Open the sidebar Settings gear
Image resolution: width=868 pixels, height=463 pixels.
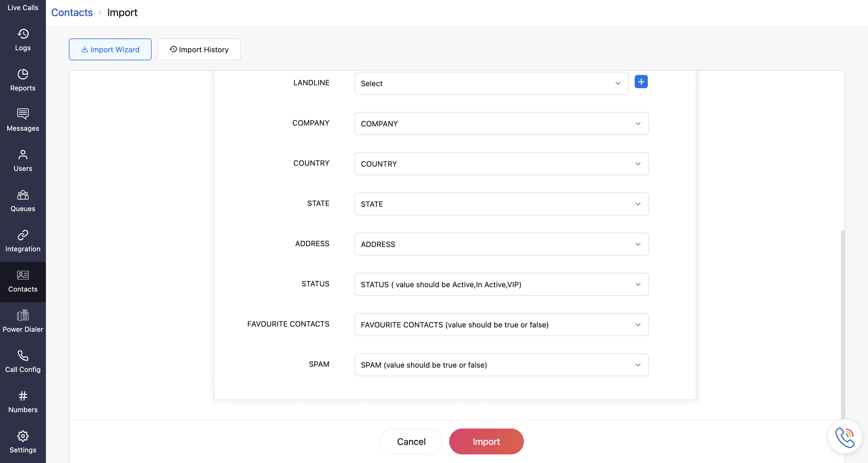[x=23, y=442]
